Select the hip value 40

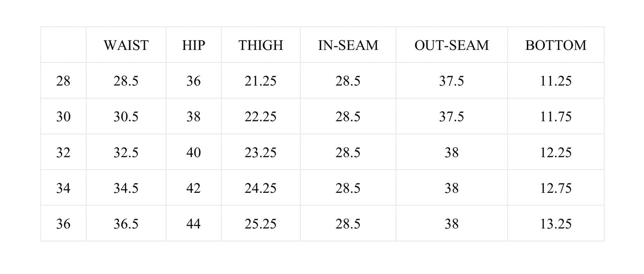click(193, 153)
